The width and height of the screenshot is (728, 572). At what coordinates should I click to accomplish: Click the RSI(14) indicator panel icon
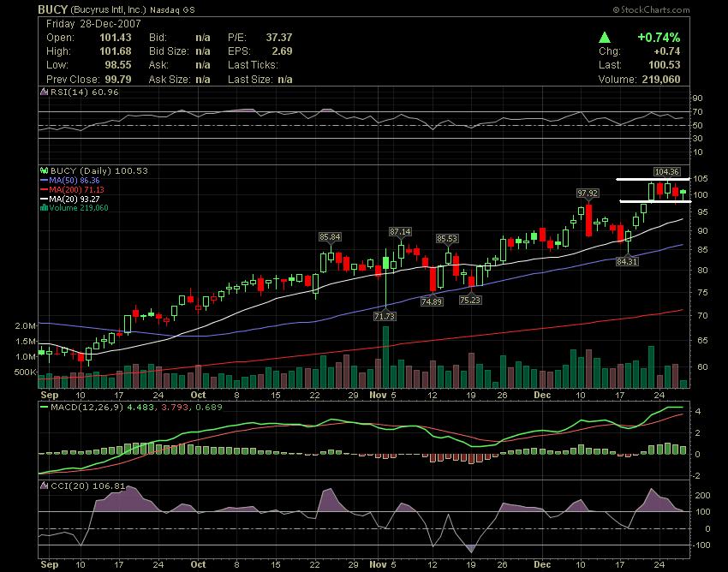[44, 92]
